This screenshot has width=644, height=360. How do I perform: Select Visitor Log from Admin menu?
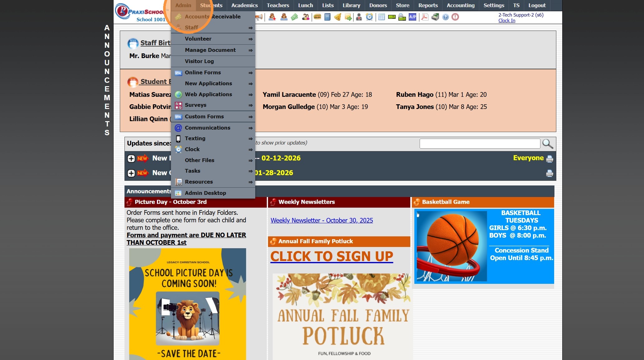(199, 61)
